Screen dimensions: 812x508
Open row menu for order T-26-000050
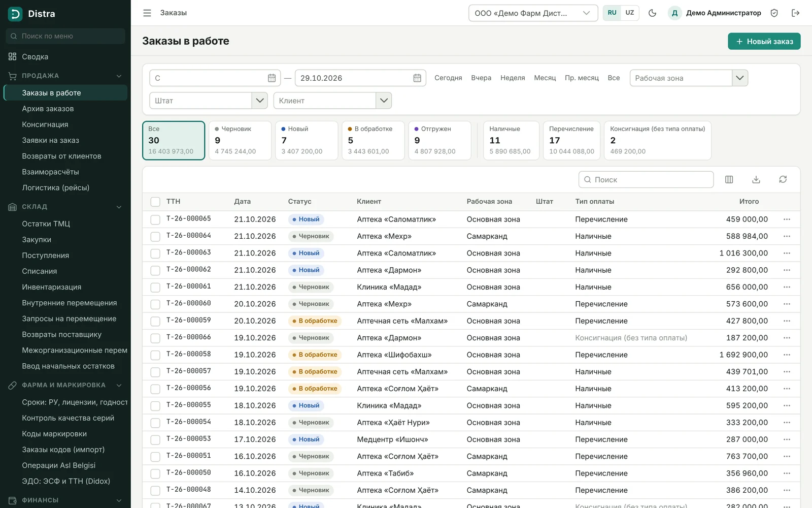[x=787, y=473]
